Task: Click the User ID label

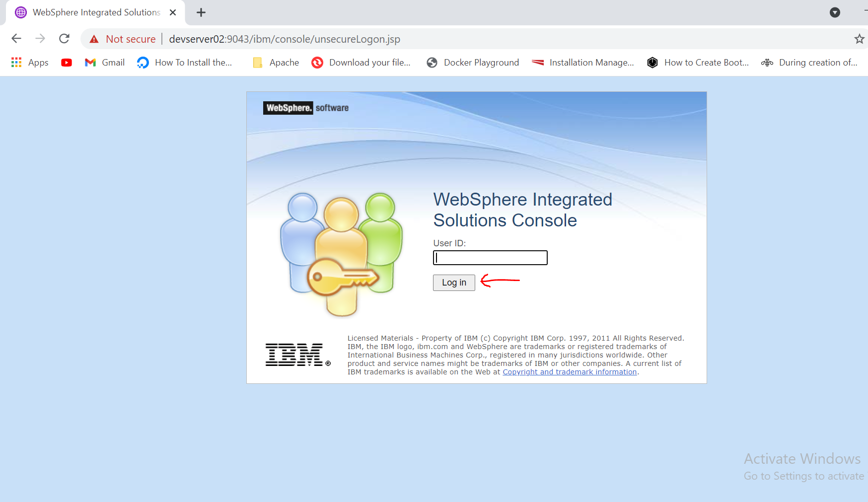Action: click(449, 243)
